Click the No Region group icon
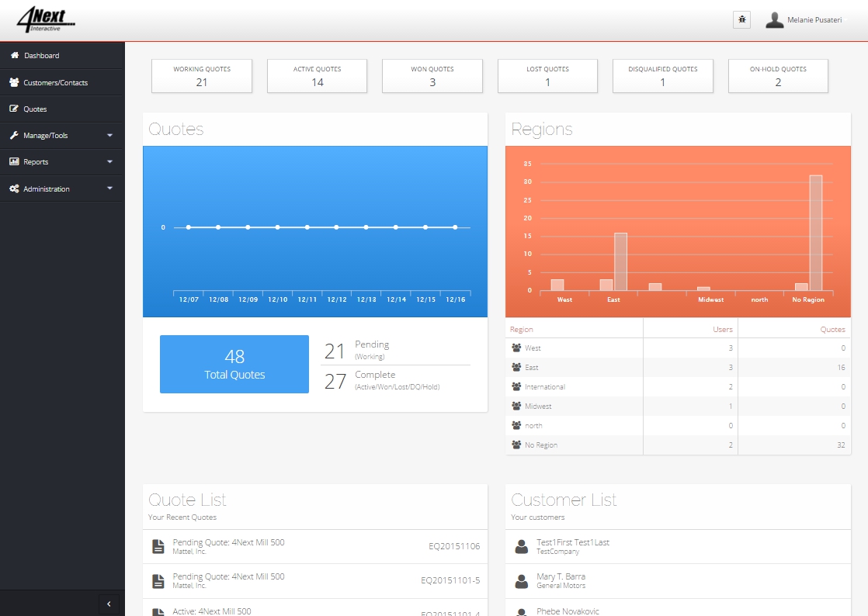The width and height of the screenshot is (868, 616). pyautogui.click(x=516, y=445)
